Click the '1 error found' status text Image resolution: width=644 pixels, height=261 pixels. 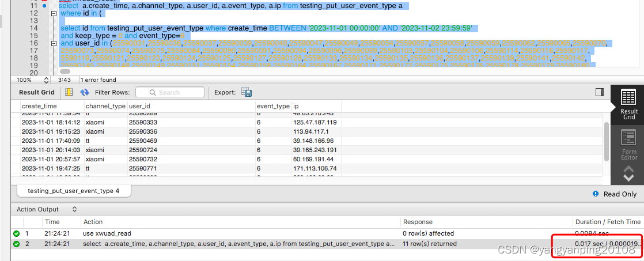point(98,80)
